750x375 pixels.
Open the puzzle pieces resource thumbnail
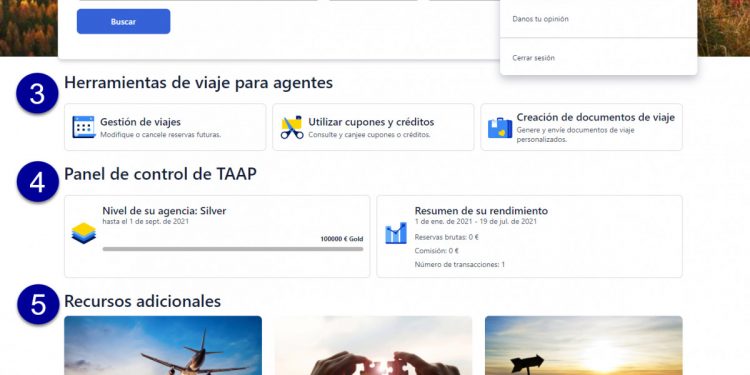pyautogui.click(x=373, y=345)
